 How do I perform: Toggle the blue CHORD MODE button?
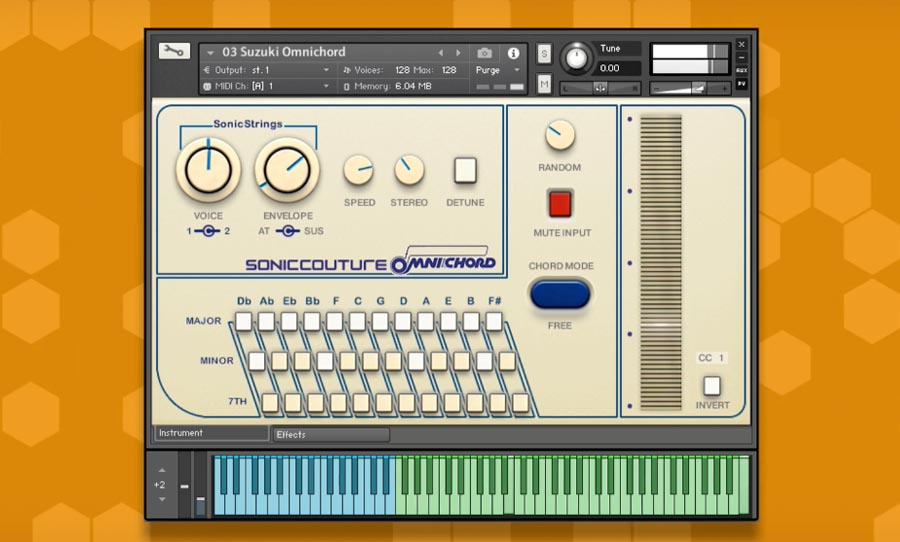point(560,294)
